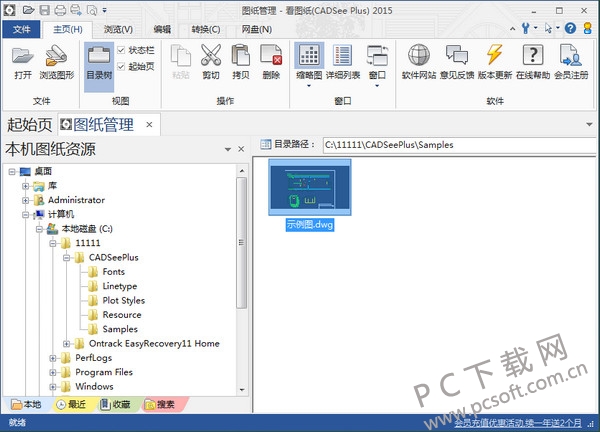Viewport: 600px width, 432px height.
Task: Click the quick access print icon
Action: pyautogui.click(x=60, y=10)
